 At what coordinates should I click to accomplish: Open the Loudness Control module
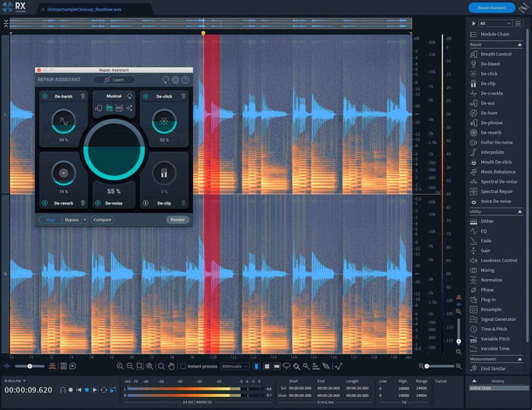[494, 261]
